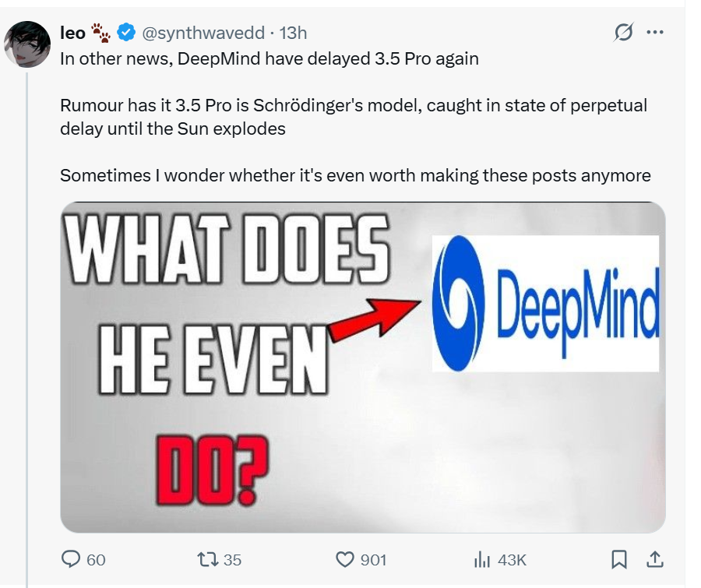Click the paw prints emoji beside leo
Screen dimensions: 701x588
point(101,33)
